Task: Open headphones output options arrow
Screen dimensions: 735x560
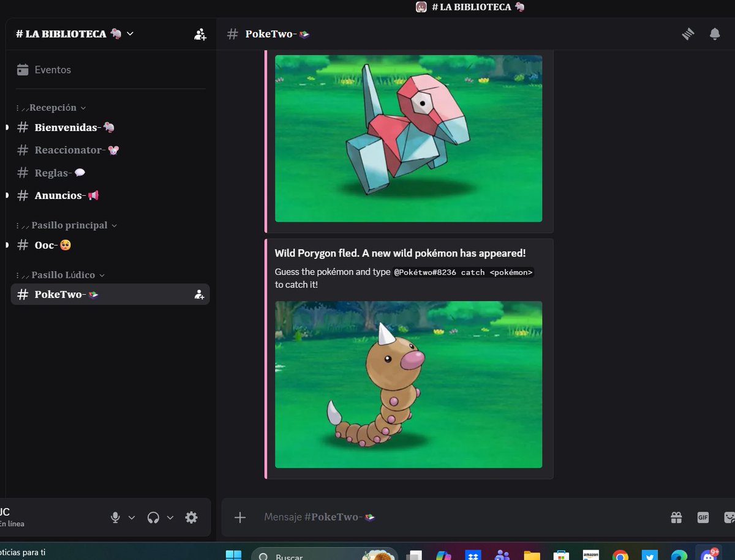Action: [x=170, y=517]
